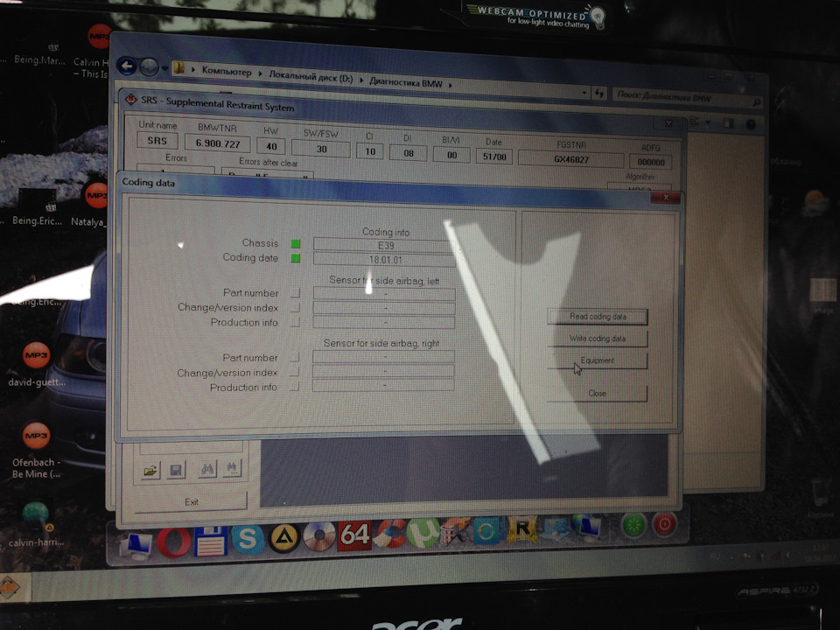The image size is (840, 630).
Task: Open CCleaner from the dock
Action: click(x=390, y=534)
